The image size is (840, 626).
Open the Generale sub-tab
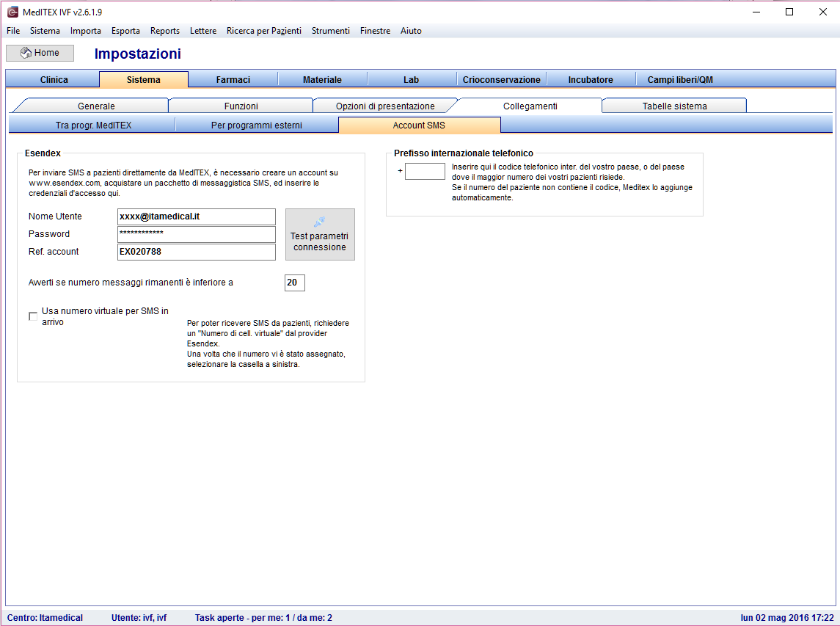point(96,106)
